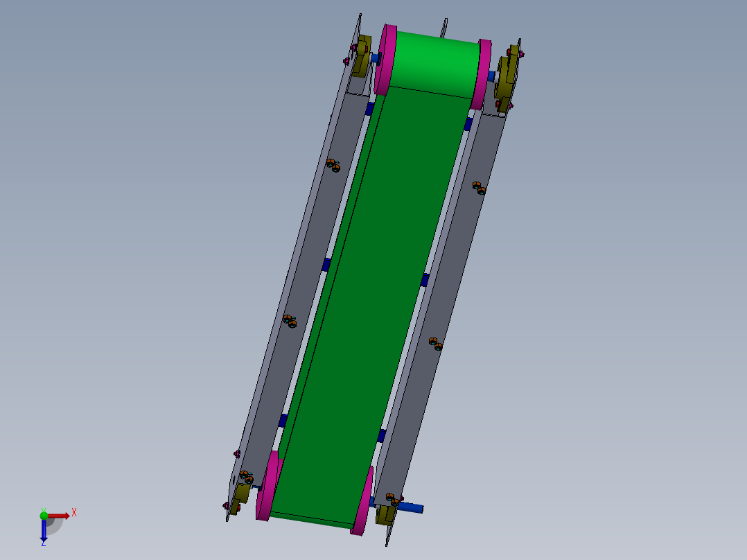The image size is (747, 560).
Task: Select the bright green drum roller at the upper end
Action: pyautogui.click(x=435, y=64)
